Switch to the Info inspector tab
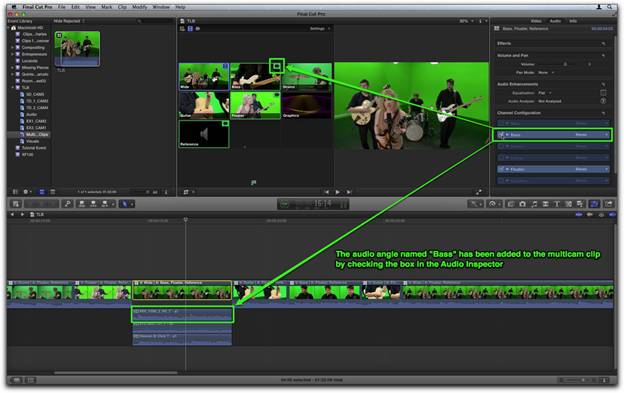The image size is (624, 393). [x=573, y=21]
